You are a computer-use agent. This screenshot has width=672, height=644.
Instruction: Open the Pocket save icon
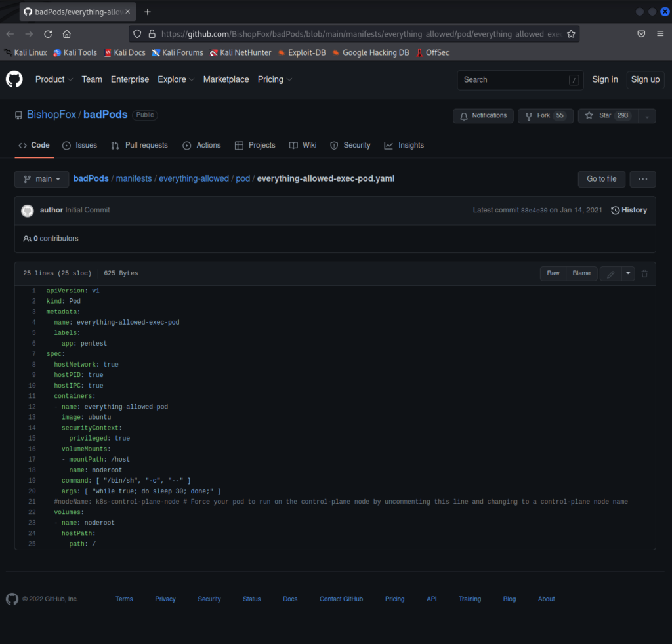[x=641, y=34]
